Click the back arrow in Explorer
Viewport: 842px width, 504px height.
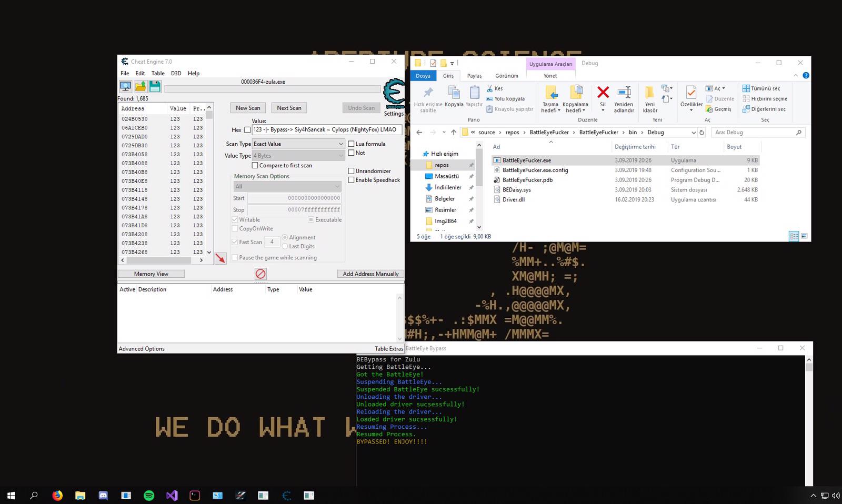click(419, 133)
